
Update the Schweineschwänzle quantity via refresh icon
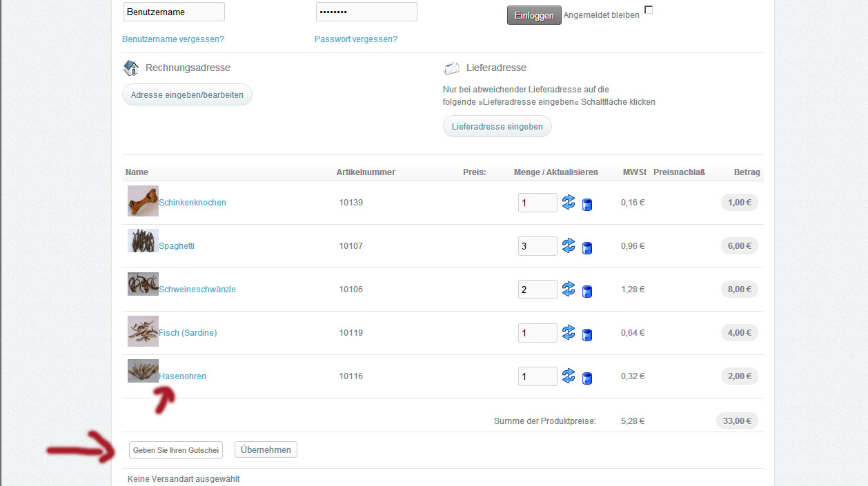(569, 289)
